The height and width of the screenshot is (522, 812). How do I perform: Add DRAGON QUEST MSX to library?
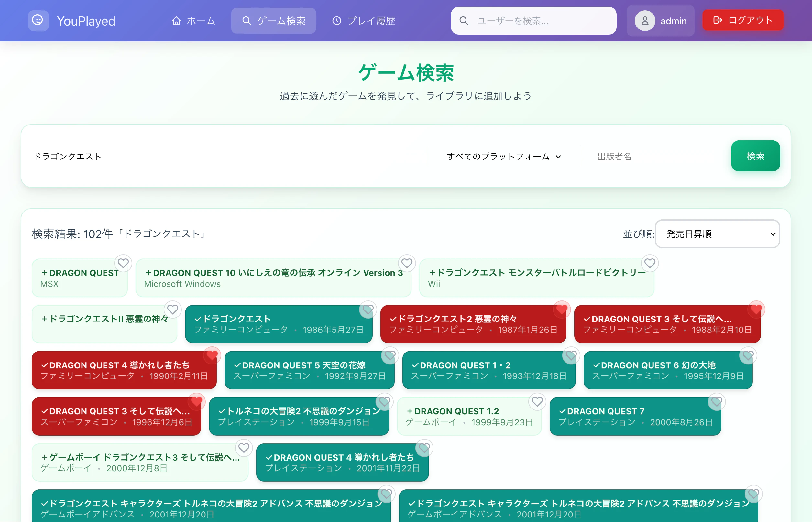pyautogui.click(x=80, y=278)
